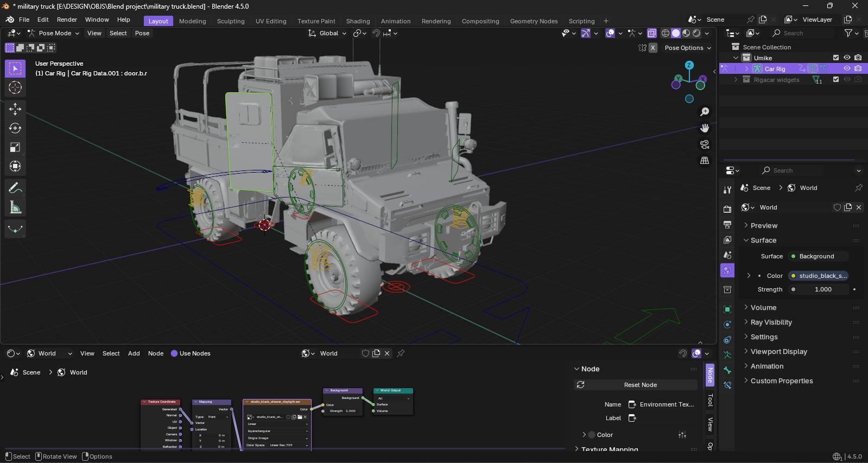Open the Render menu

point(67,20)
